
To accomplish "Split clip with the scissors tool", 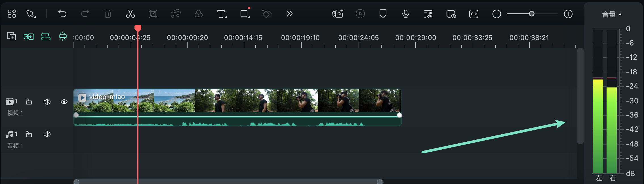I will [131, 14].
